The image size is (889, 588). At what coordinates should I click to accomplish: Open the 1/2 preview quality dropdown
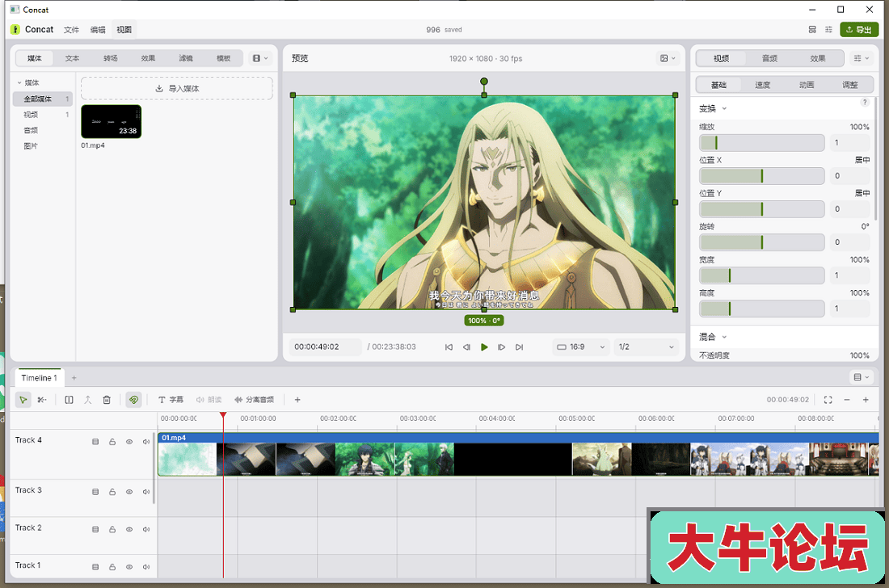(647, 346)
